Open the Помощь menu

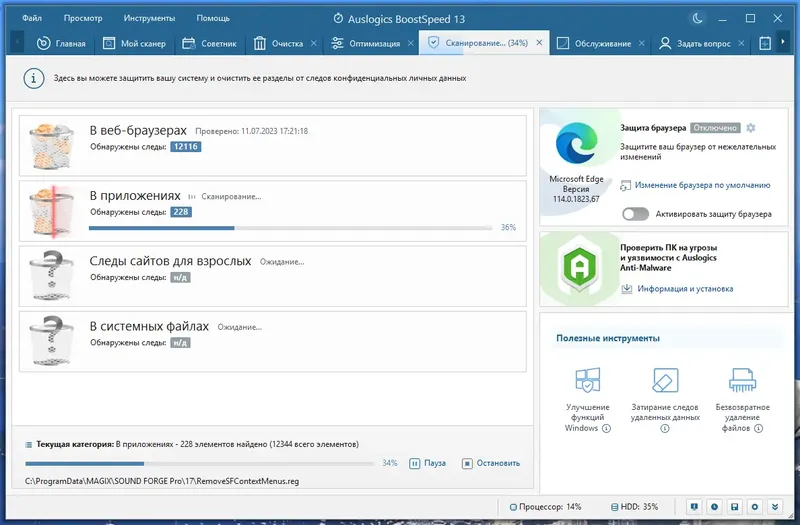coord(213,18)
